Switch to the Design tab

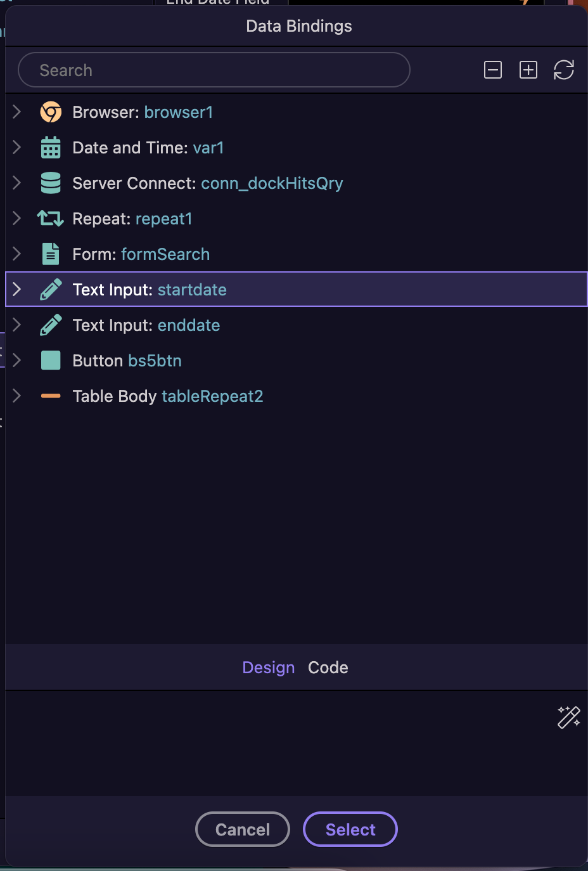tap(269, 668)
